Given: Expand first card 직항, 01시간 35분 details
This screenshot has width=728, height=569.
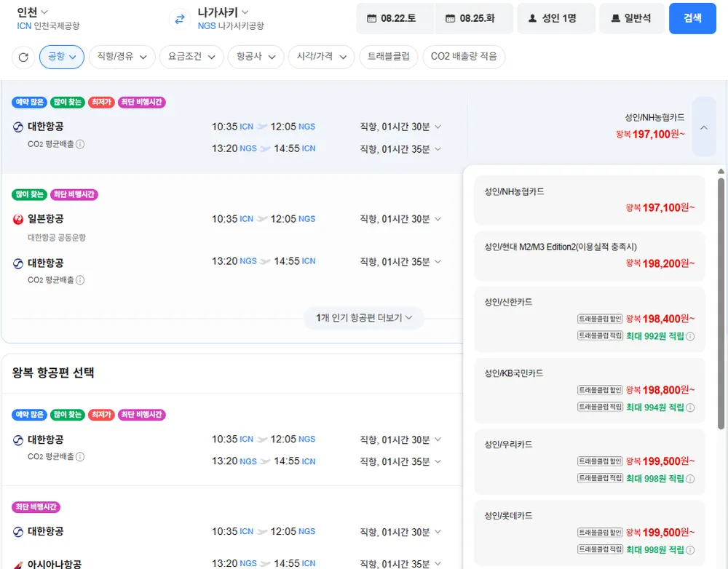Looking at the screenshot, I should (400, 149).
